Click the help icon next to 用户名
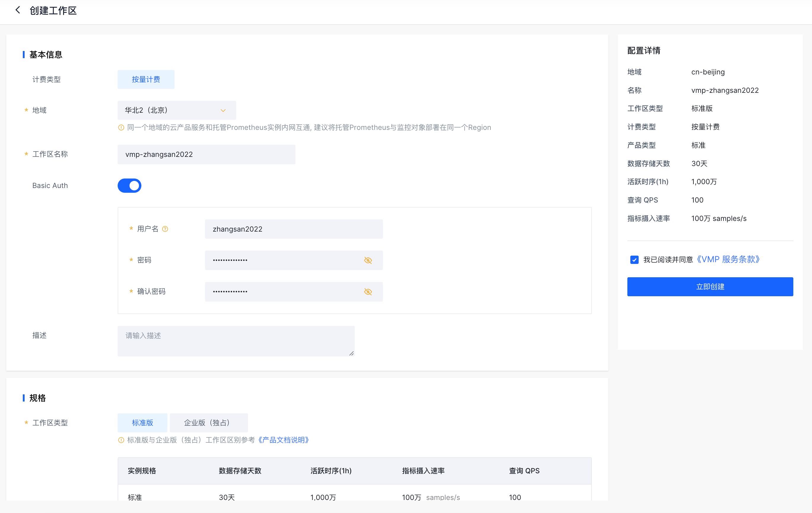The image size is (812, 513). pos(165,229)
